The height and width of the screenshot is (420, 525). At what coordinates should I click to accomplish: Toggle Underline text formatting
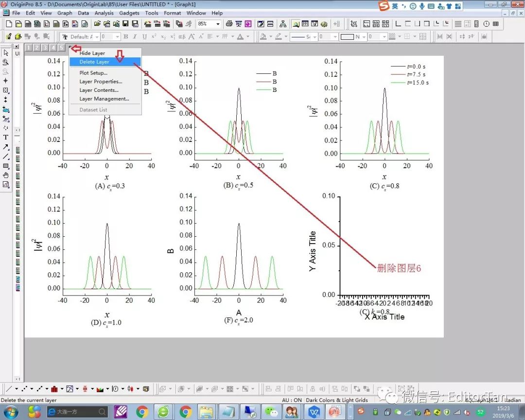pos(144,36)
